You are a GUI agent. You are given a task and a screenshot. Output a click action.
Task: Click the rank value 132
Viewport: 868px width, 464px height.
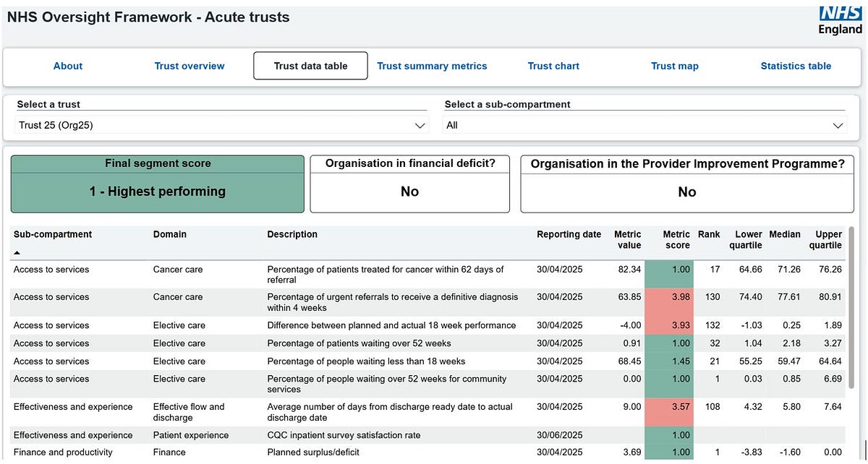[x=712, y=325]
